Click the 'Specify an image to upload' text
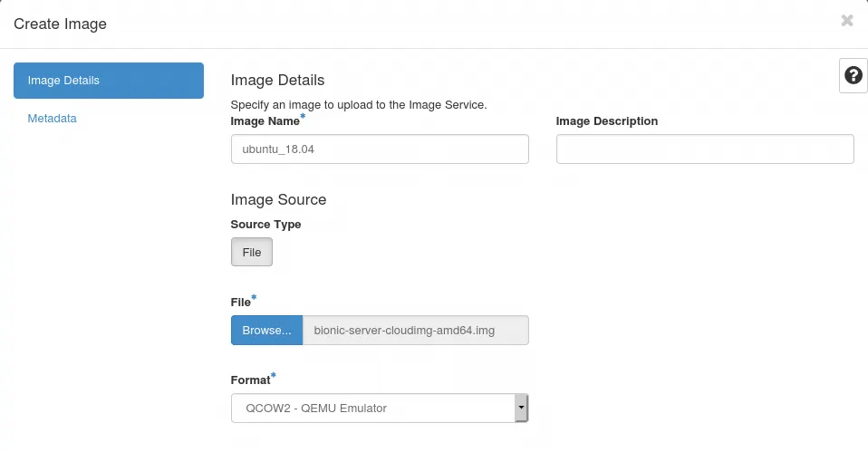 click(x=359, y=105)
